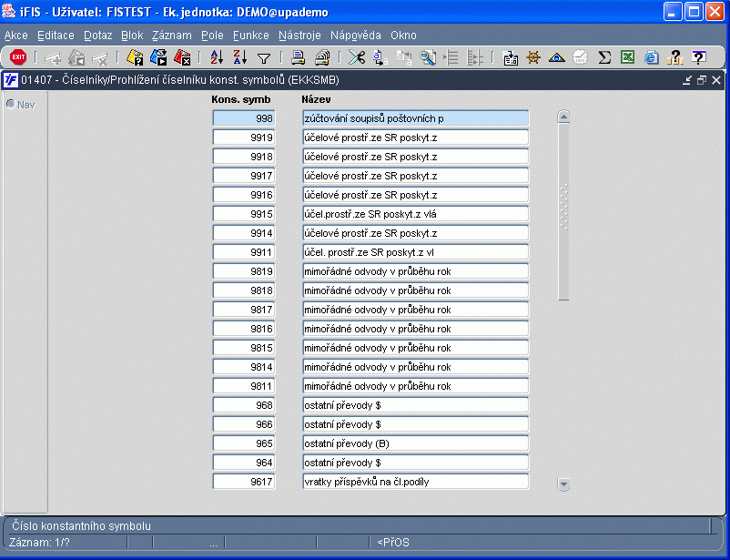Click the 'Název' column header

316,99
